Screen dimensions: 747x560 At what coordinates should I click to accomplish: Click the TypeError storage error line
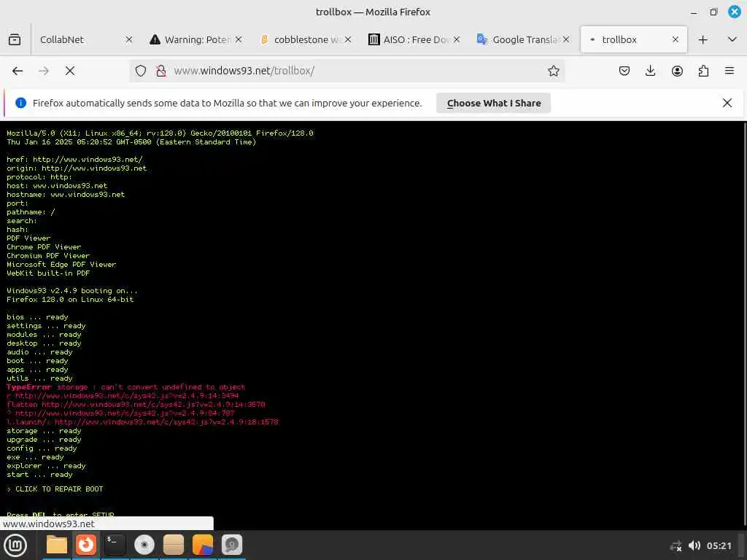[x=125, y=387]
